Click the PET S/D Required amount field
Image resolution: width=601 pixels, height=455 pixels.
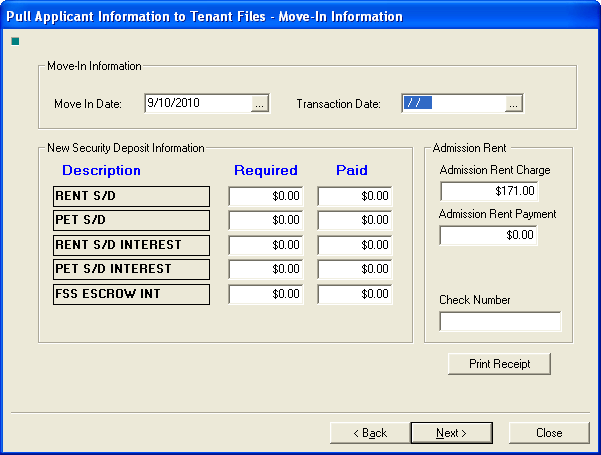coord(266,220)
